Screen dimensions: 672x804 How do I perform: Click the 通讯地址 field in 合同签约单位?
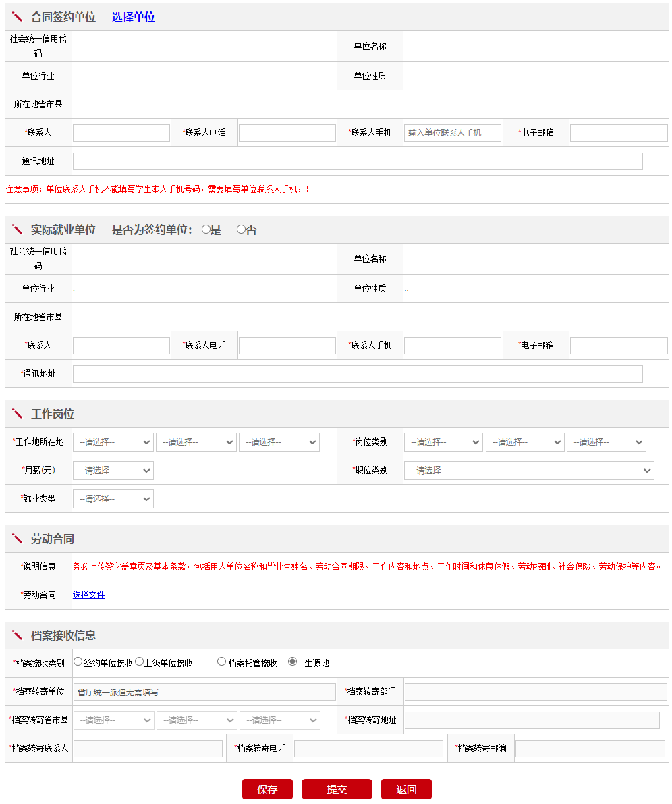tap(358, 161)
